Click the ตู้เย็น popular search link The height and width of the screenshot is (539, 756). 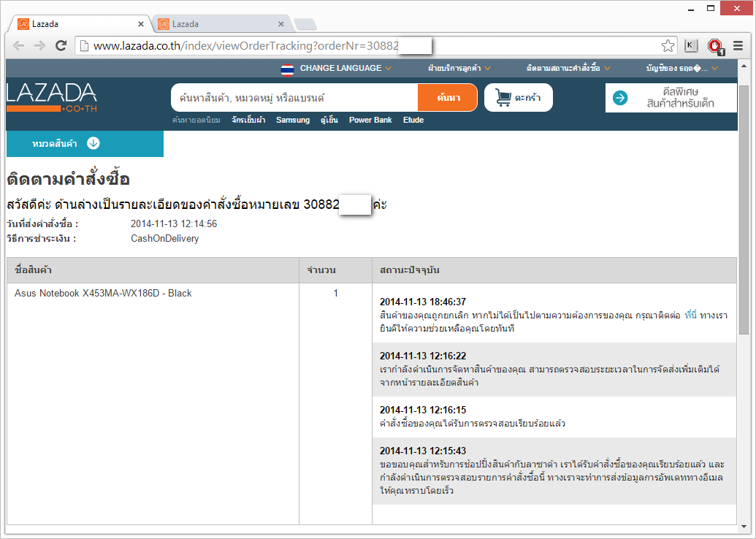(x=329, y=120)
